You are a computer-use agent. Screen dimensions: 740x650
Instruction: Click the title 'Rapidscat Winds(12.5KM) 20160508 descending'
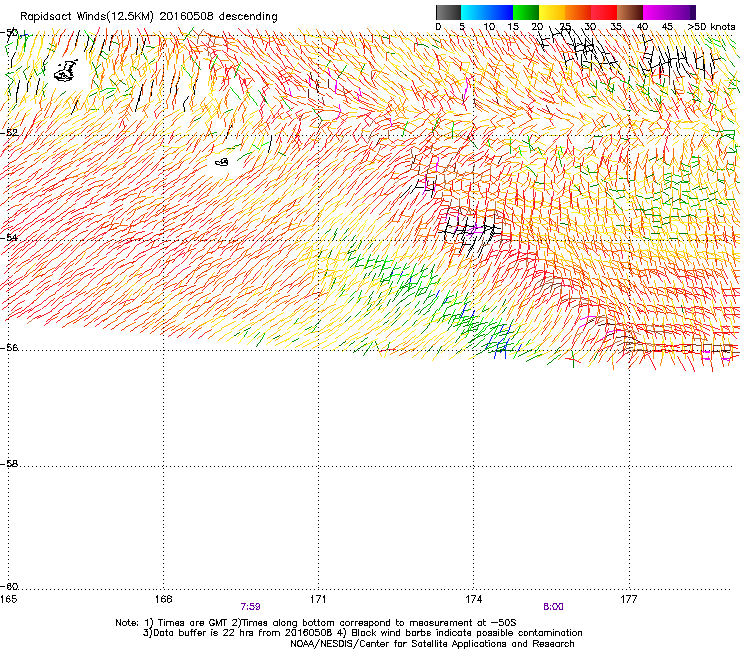click(x=149, y=17)
